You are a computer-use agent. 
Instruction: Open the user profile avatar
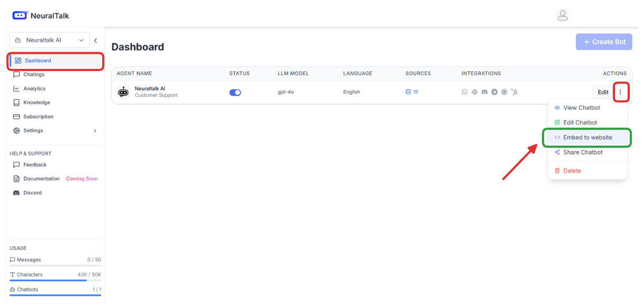(563, 15)
